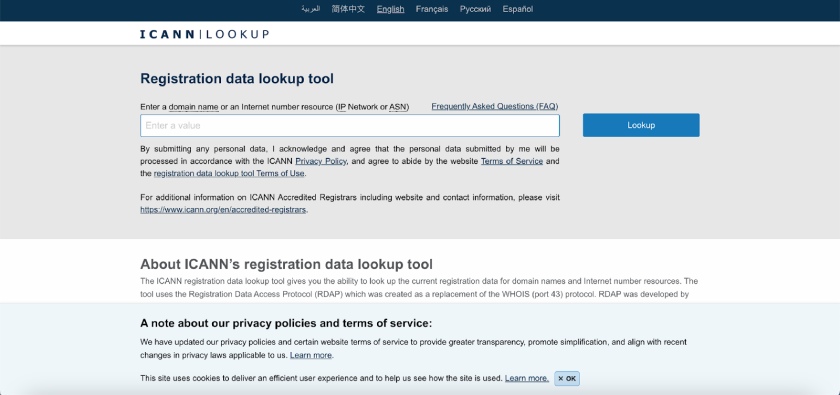Dismiss cookie notice with OK button
The height and width of the screenshot is (395, 840).
coord(567,378)
